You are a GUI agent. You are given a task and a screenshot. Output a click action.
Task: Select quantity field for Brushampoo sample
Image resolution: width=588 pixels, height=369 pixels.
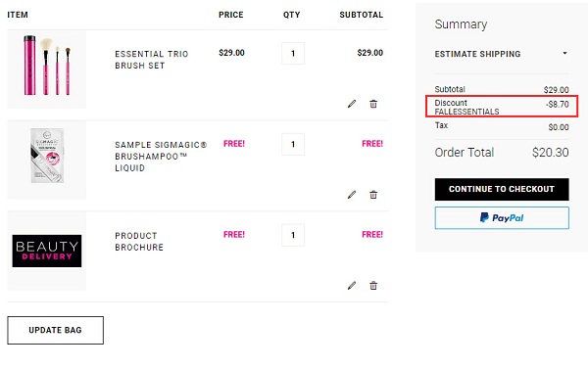pyautogui.click(x=293, y=144)
